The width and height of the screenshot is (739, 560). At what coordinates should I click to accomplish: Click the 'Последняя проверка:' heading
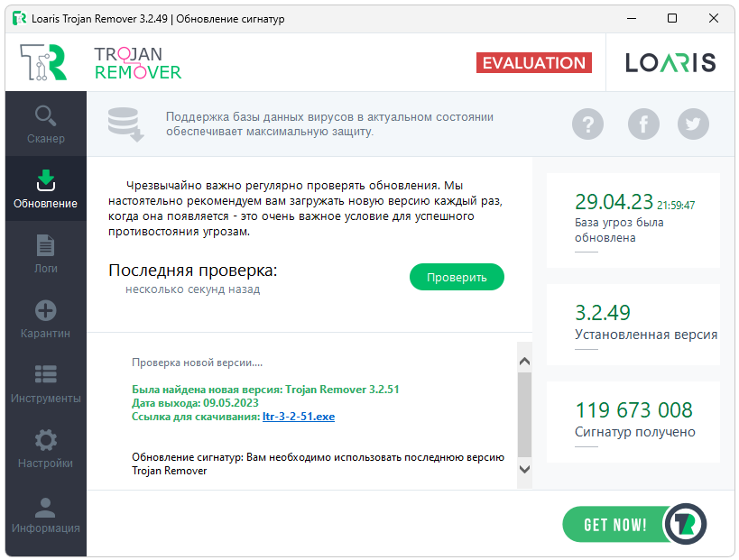pos(193,271)
